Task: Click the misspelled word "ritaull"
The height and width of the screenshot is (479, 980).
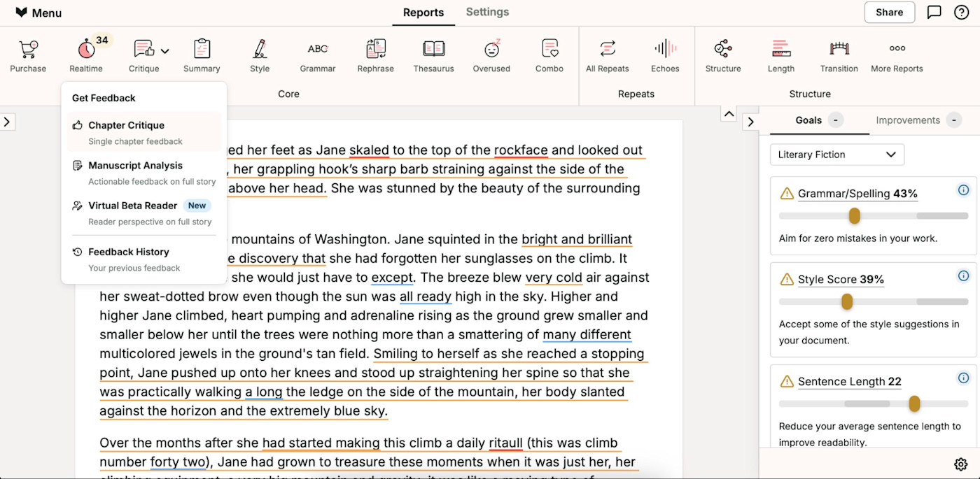Action: pyautogui.click(x=505, y=443)
